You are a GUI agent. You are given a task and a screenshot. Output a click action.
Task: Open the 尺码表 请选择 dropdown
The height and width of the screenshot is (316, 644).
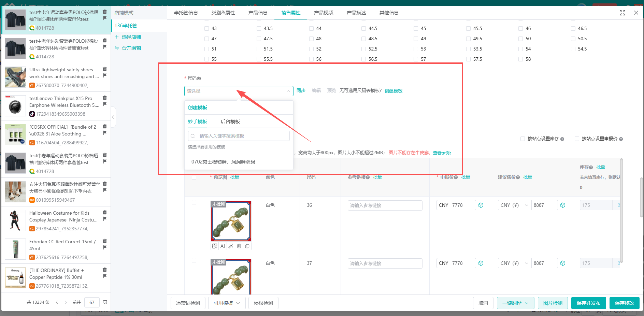(239, 91)
